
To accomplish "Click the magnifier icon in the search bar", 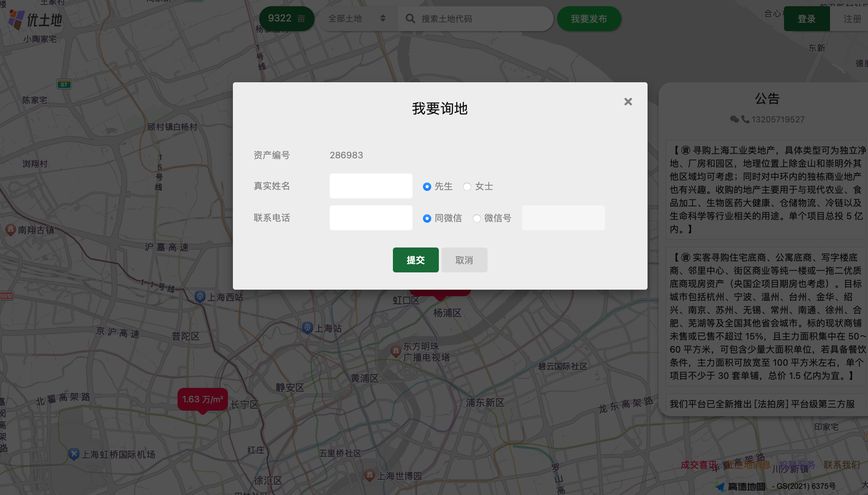I will [x=411, y=19].
